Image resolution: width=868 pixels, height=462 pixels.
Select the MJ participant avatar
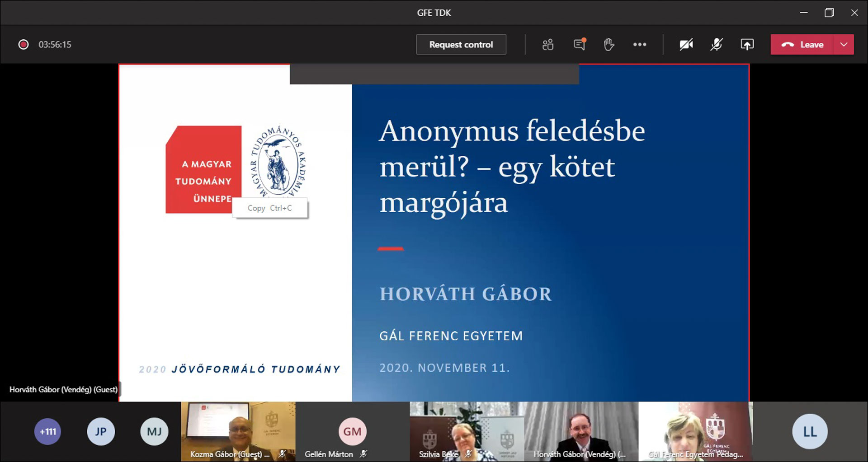154,431
